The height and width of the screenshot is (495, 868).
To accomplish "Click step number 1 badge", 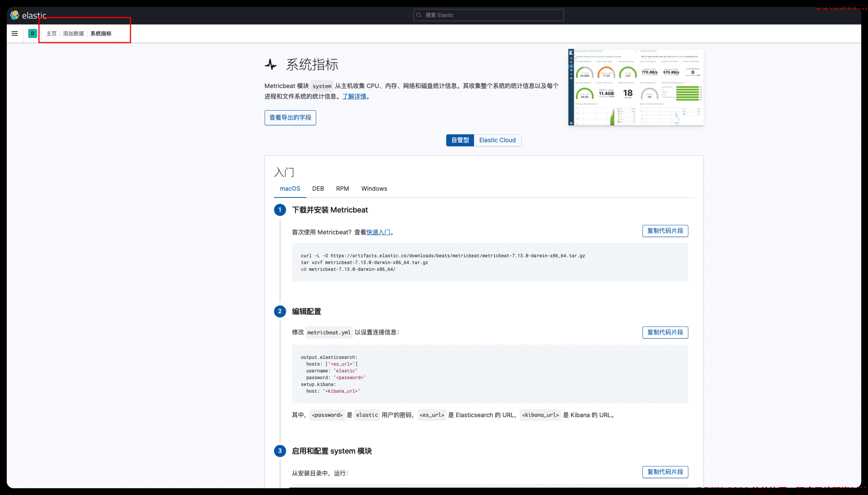I will click(280, 210).
